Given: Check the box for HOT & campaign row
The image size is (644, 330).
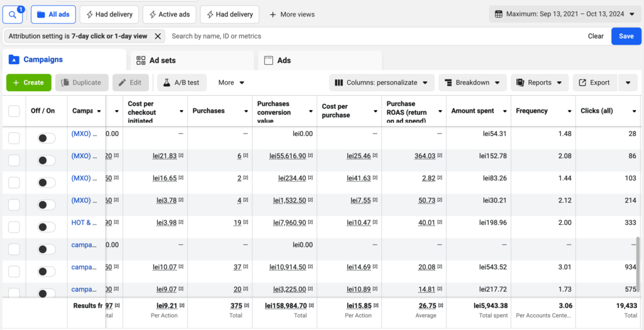Looking at the screenshot, I should click(14, 227).
